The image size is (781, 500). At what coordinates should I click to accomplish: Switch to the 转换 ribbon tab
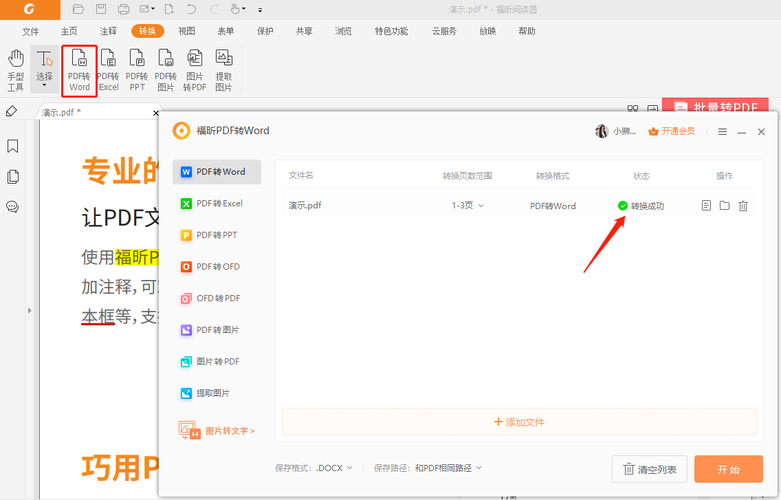pyautogui.click(x=147, y=31)
